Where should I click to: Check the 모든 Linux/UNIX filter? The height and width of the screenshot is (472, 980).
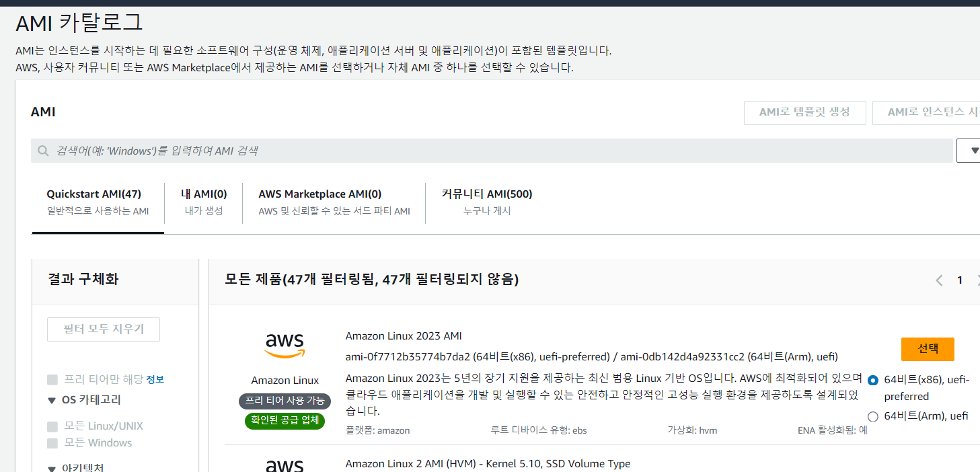[x=52, y=426]
